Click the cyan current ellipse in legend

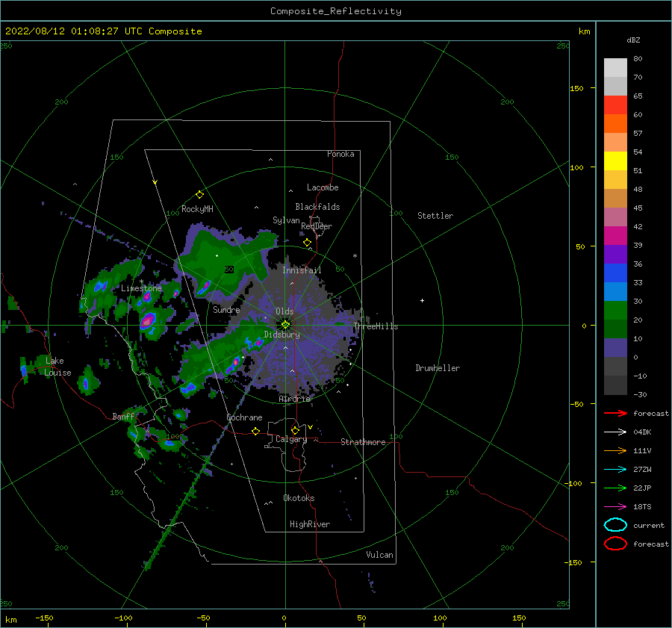pos(615,525)
